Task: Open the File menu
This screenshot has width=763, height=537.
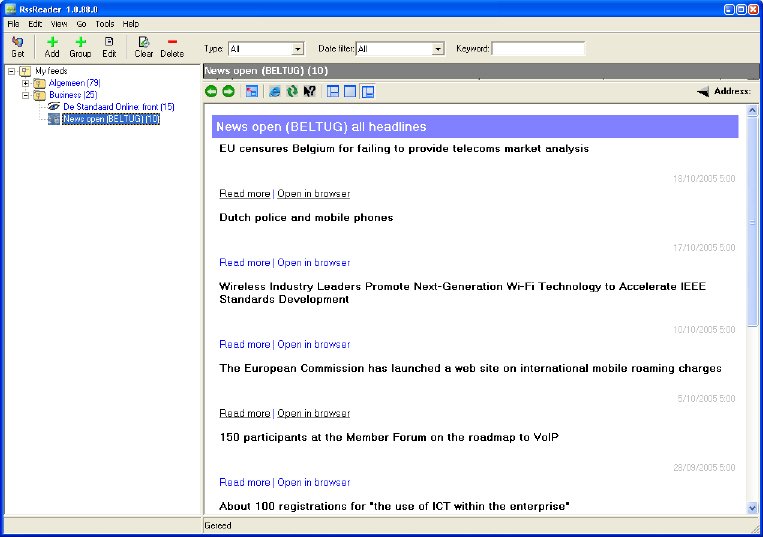Action: (x=13, y=23)
